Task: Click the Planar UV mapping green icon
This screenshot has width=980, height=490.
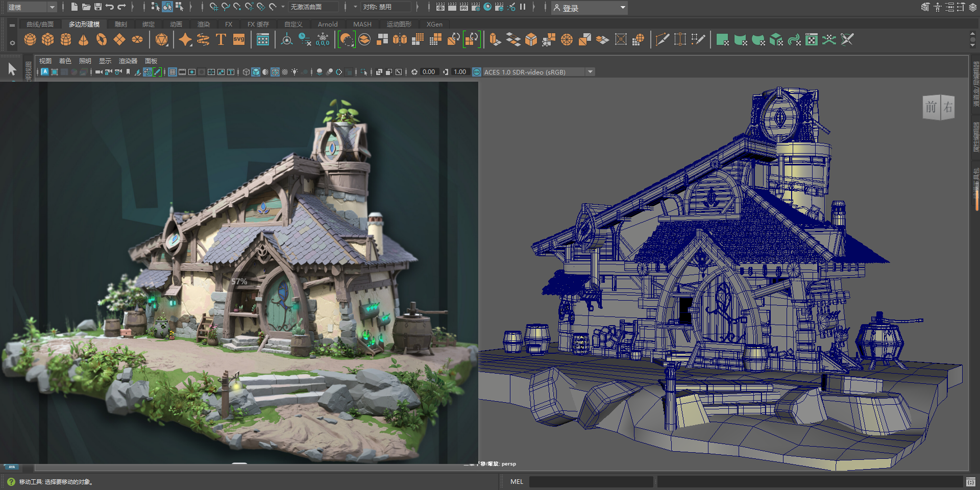Action: [722, 39]
